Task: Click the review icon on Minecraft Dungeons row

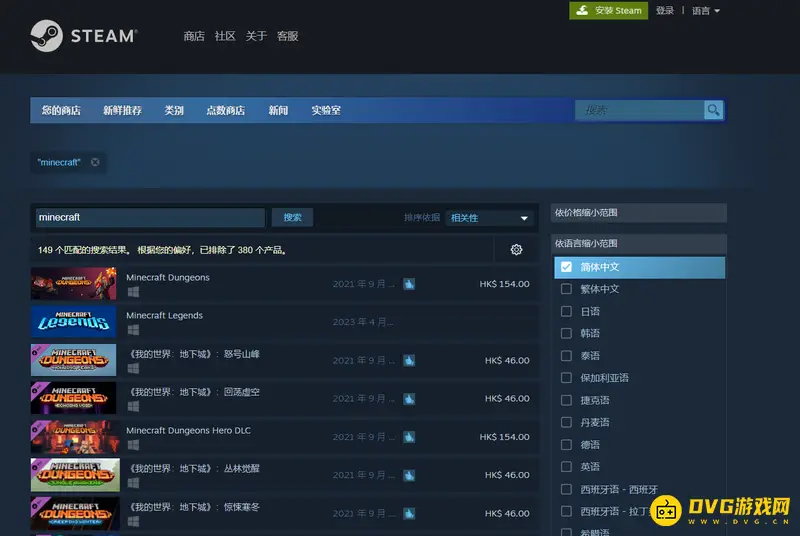Action: [x=409, y=284]
